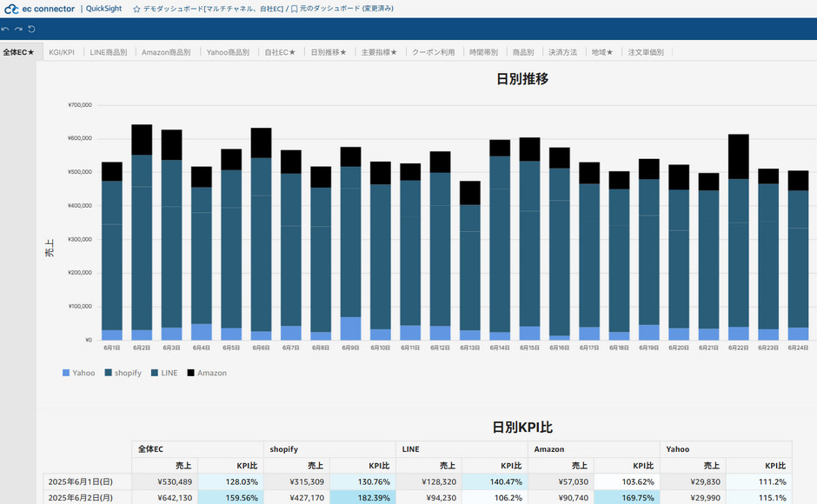Toggle Yahoo series in chart legend
This screenshot has width=817, height=504.
[78, 373]
